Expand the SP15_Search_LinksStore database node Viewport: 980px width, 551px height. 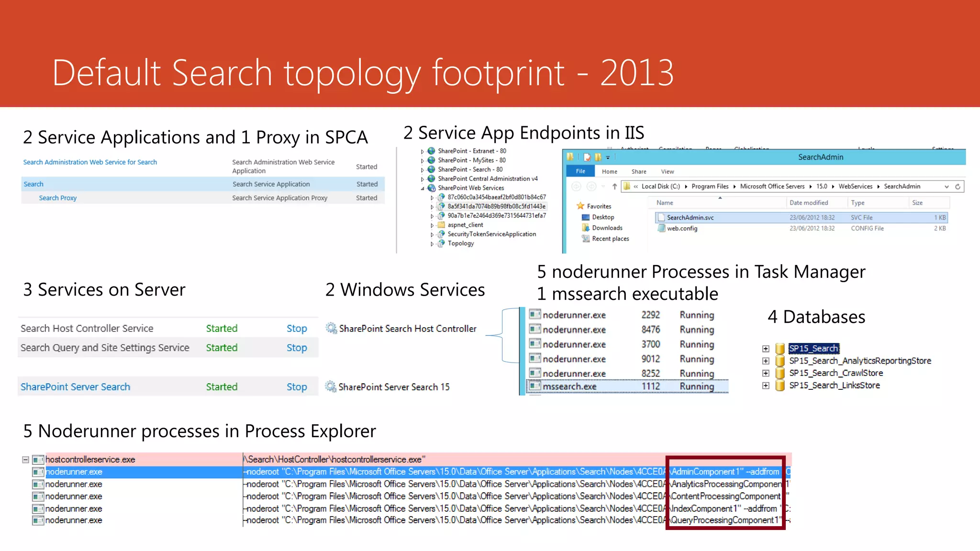(766, 386)
